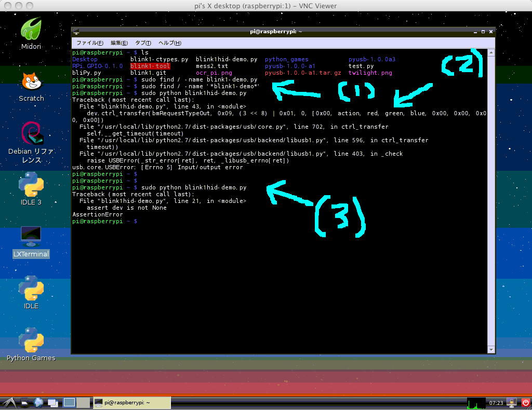Screen dimensions: 532x410
Task: Click the screen lock icon in the tray
Action: [511, 403]
